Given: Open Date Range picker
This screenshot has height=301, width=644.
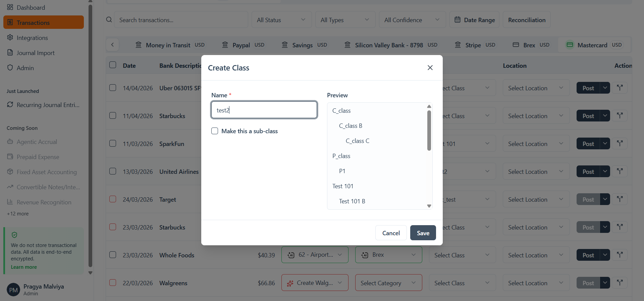Looking at the screenshot, I should coord(475,20).
